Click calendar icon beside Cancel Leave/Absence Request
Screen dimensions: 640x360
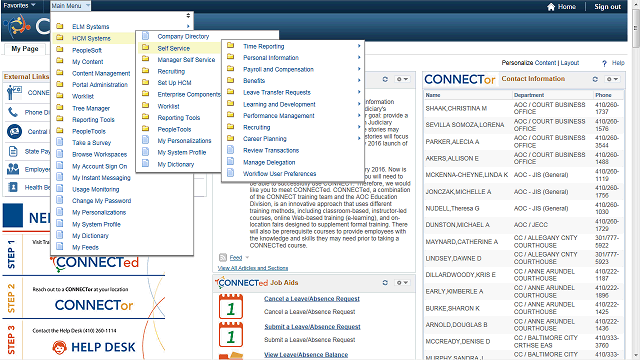pos(231,306)
